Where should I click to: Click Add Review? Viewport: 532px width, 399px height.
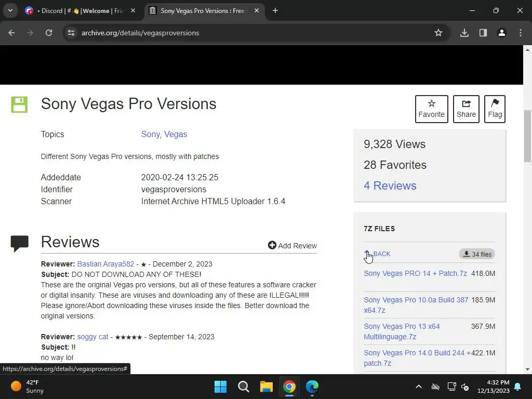tap(292, 245)
